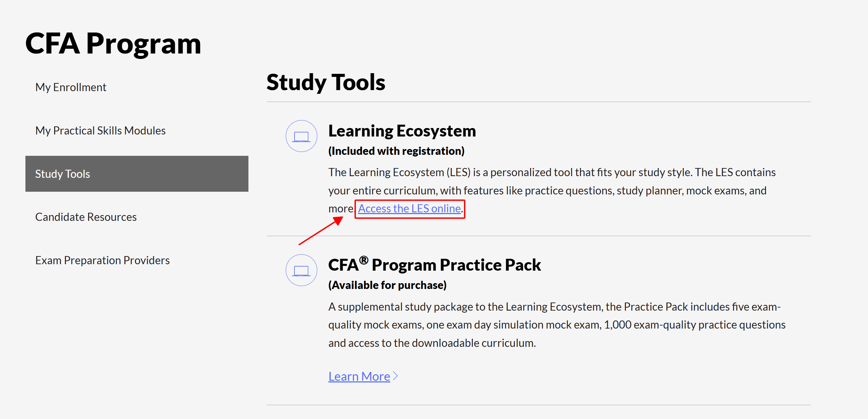Click the Learning Ecosystem laptop icon
The image size is (868, 419).
point(301,136)
